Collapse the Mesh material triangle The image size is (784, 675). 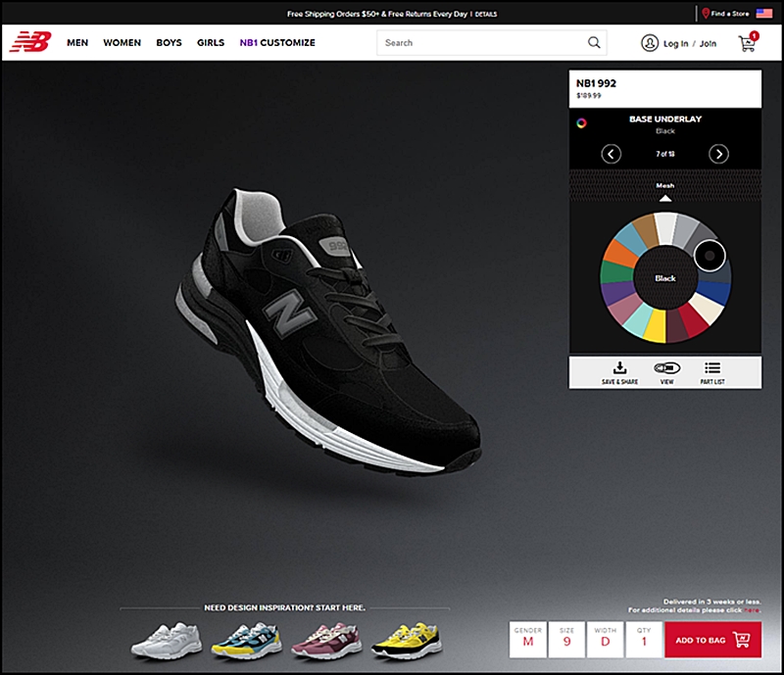point(665,198)
